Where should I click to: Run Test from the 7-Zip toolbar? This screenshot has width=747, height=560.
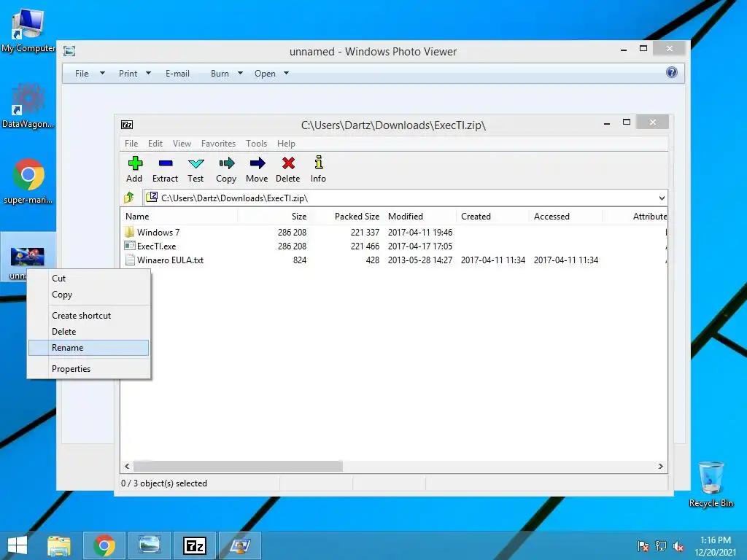(196, 169)
